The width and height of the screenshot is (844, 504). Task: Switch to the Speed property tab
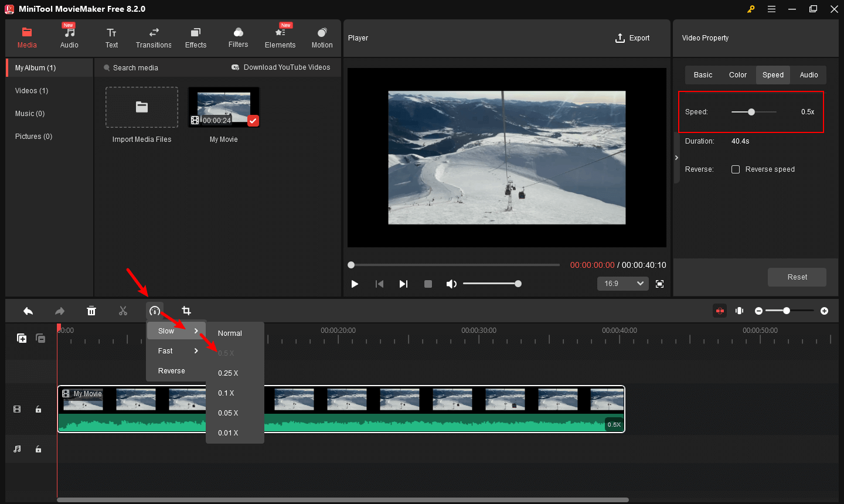tap(773, 75)
